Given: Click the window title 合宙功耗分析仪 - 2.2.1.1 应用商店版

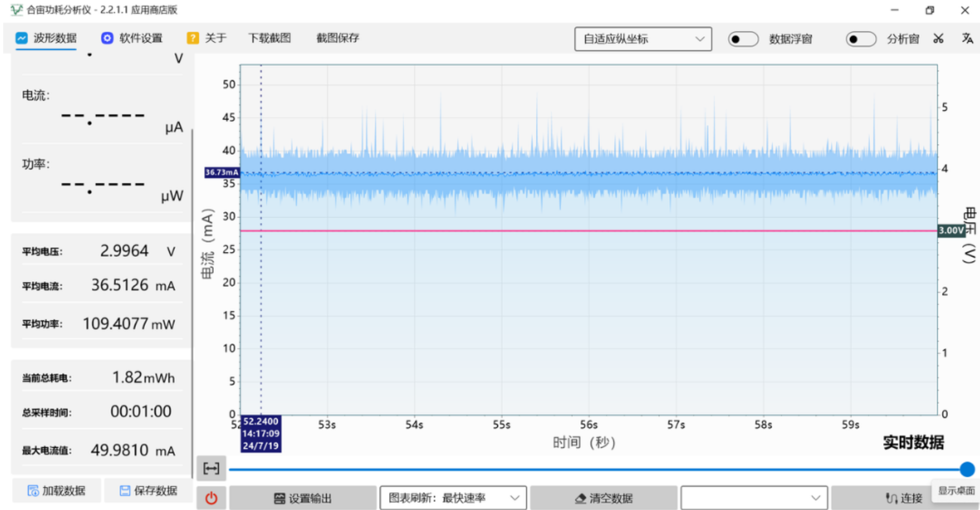Looking at the screenshot, I should click(x=102, y=10).
